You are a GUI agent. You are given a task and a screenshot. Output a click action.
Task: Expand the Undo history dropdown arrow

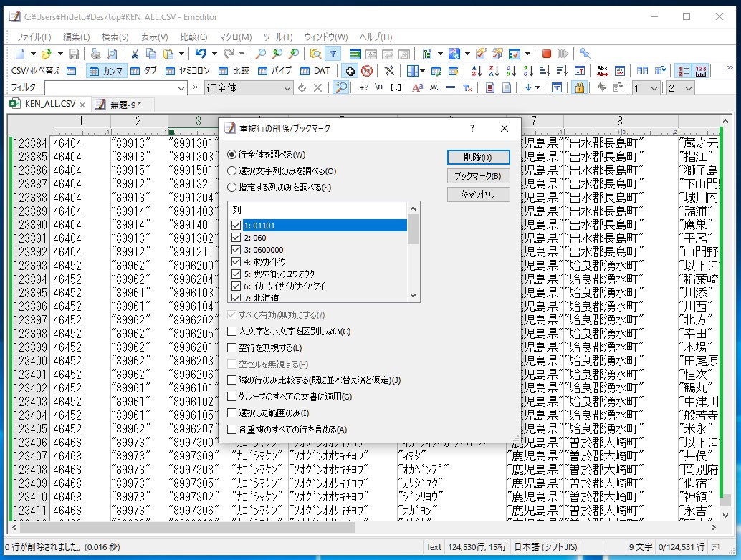[x=214, y=54]
